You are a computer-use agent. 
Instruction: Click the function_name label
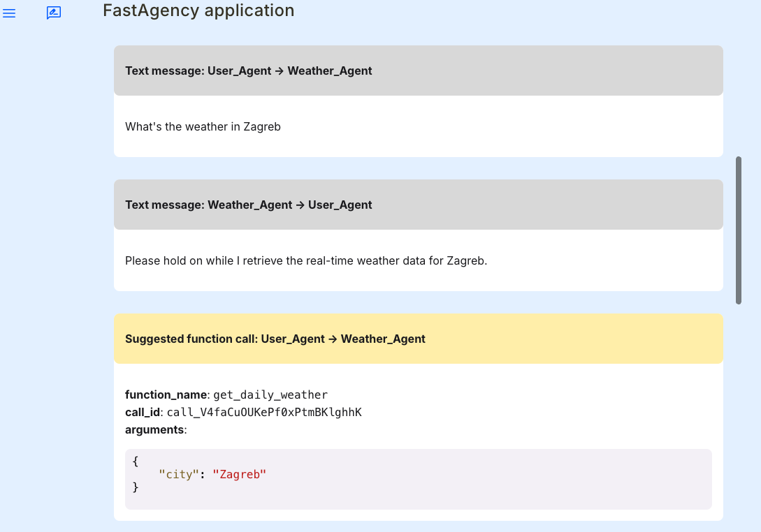(166, 395)
